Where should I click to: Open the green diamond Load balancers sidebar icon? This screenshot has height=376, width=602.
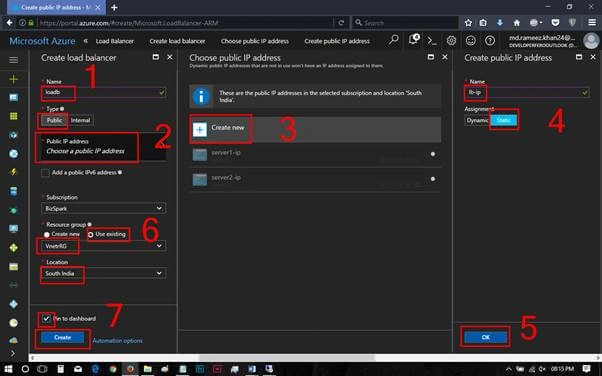click(13, 248)
